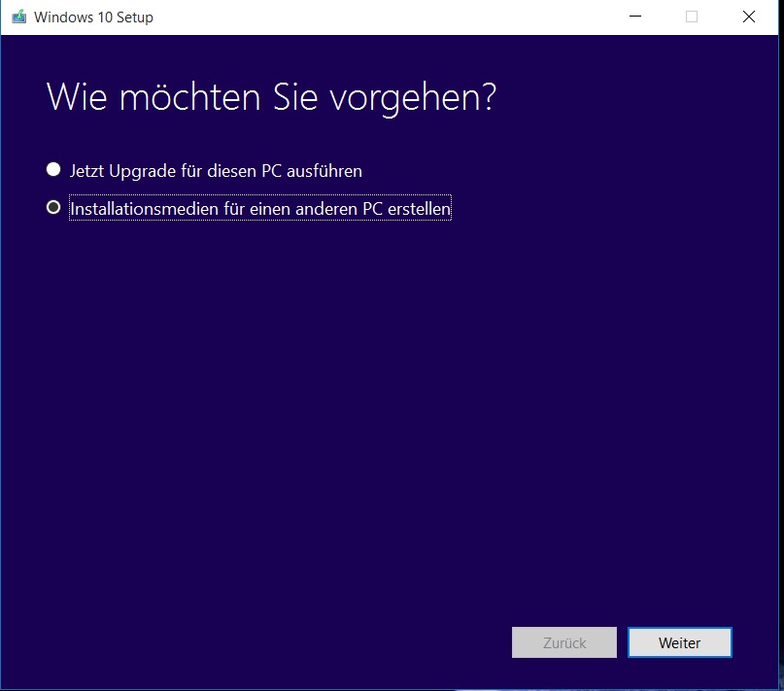Click the disabled maximize button
Image resolution: width=784 pixels, height=691 pixels.
pos(692,17)
